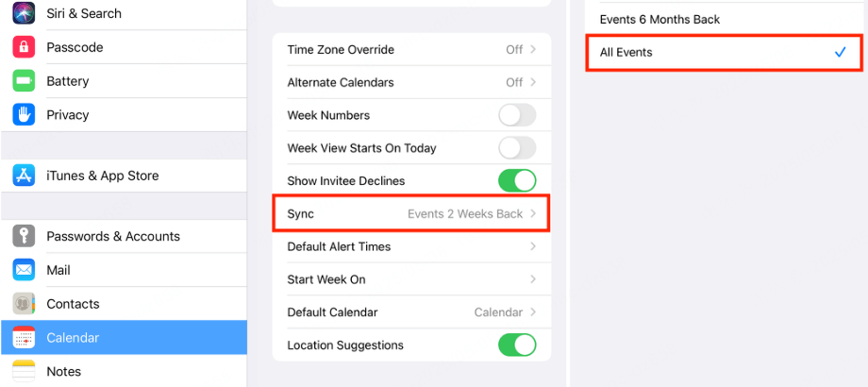Tap the red Passcode lock icon
This screenshot has width=868, height=387.
[24, 47]
